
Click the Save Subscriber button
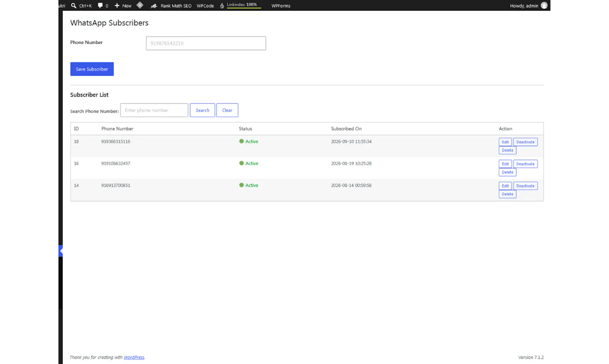[92, 69]
